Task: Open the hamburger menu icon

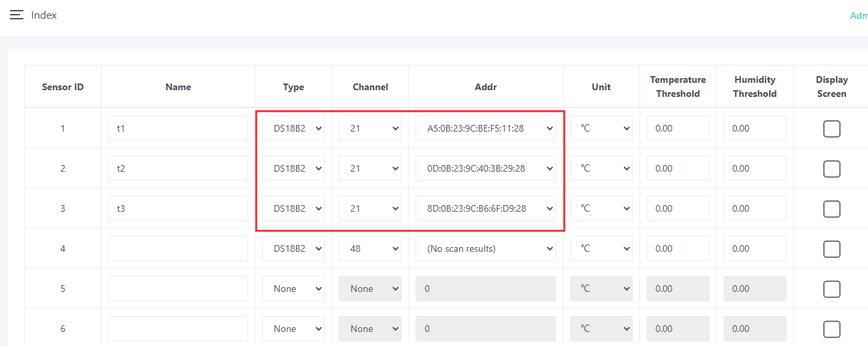Action: tap(17, 15)
